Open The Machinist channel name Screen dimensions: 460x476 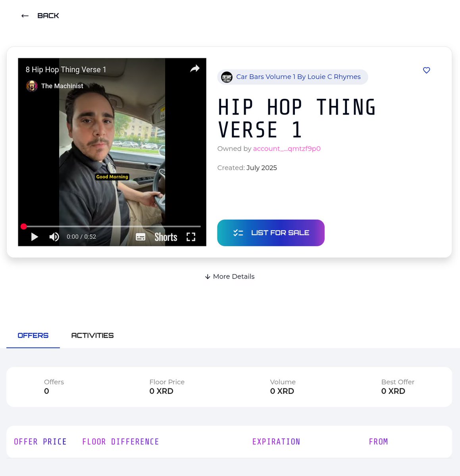tap(62, 86)
